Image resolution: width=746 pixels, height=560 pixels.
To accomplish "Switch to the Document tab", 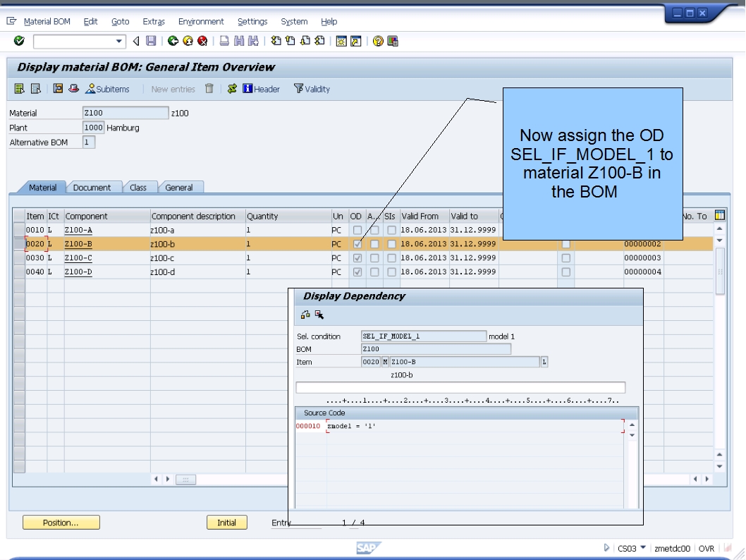I will pyautogui.click(x=94, y=187).
